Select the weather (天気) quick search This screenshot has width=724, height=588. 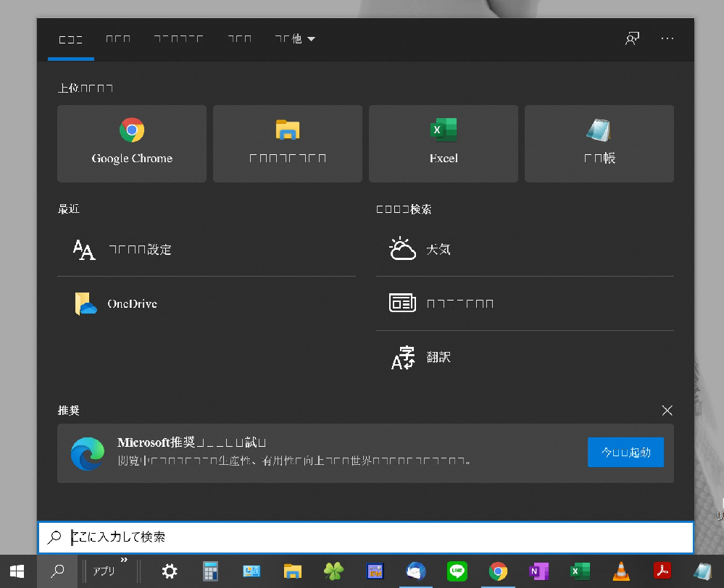[525, 250]
